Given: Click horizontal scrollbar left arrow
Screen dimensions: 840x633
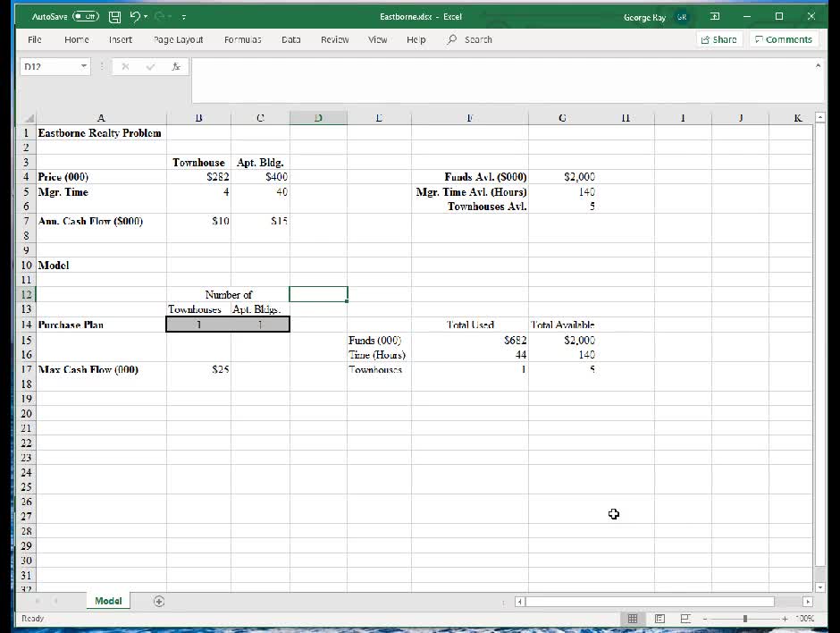Looking at the screenshot, I should pyautogui.click(x=520, y=602).
